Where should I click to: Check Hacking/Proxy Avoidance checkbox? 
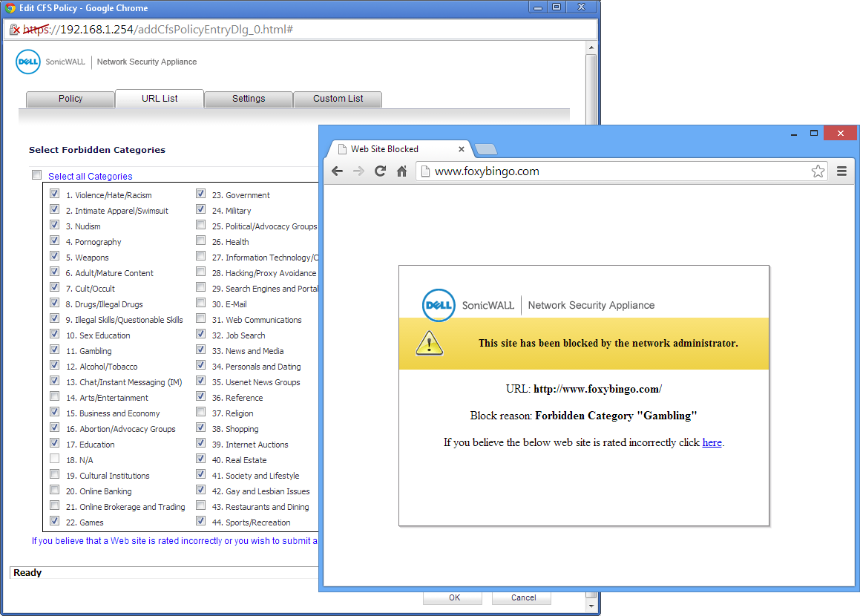201,272
